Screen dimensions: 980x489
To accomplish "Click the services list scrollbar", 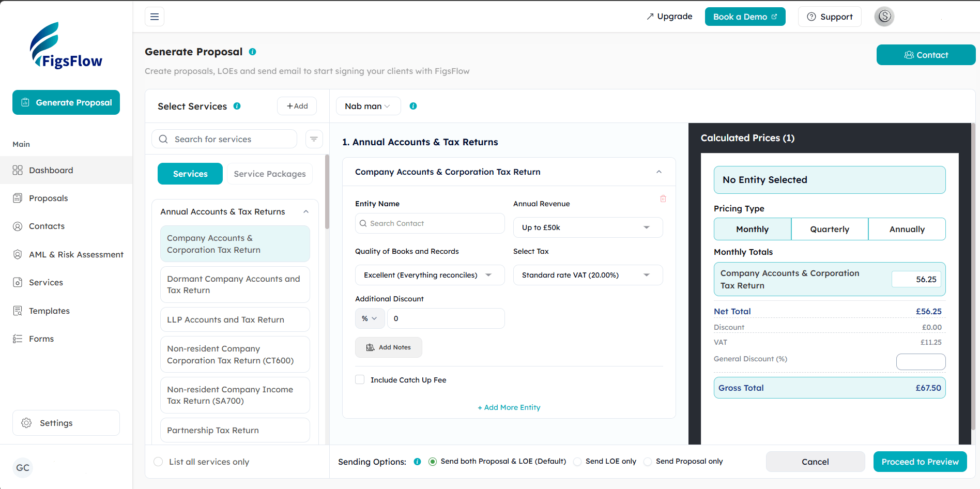I will tap(327, 191).
